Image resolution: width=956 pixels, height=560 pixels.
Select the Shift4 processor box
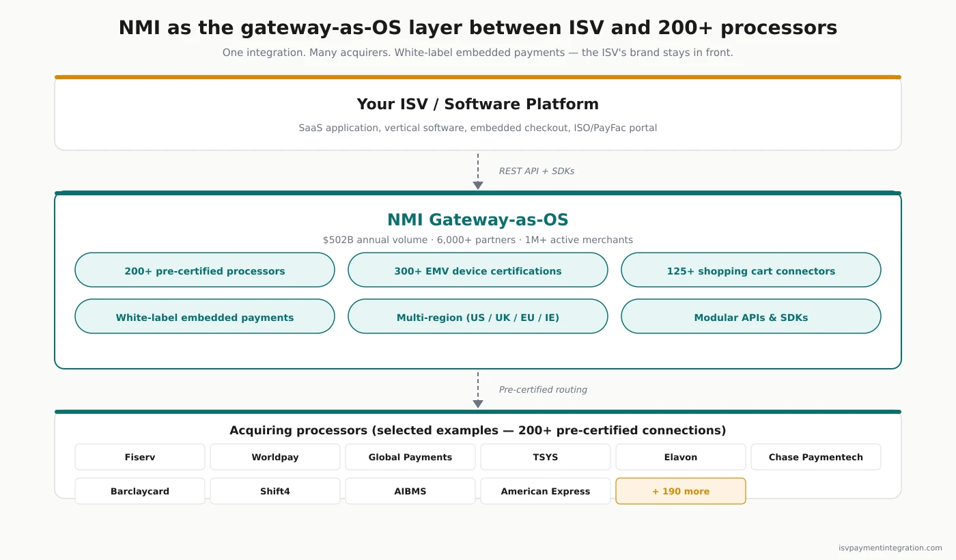tap(275, 491)
